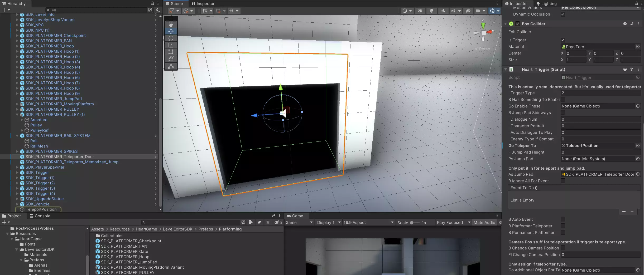Screen dimensions: 644x275
Task: Select the Scale tool in scene toolbar
Action: point(171,45)
